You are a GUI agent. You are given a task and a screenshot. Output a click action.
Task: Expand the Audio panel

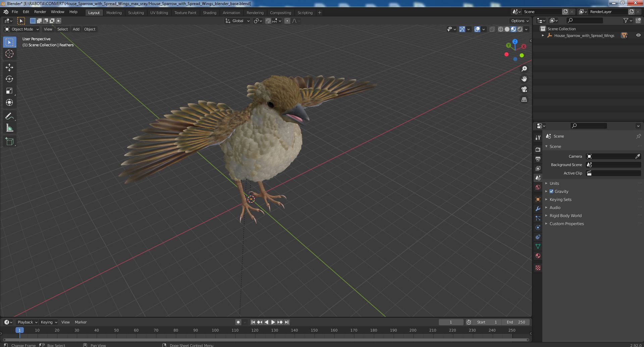(555, 207)
